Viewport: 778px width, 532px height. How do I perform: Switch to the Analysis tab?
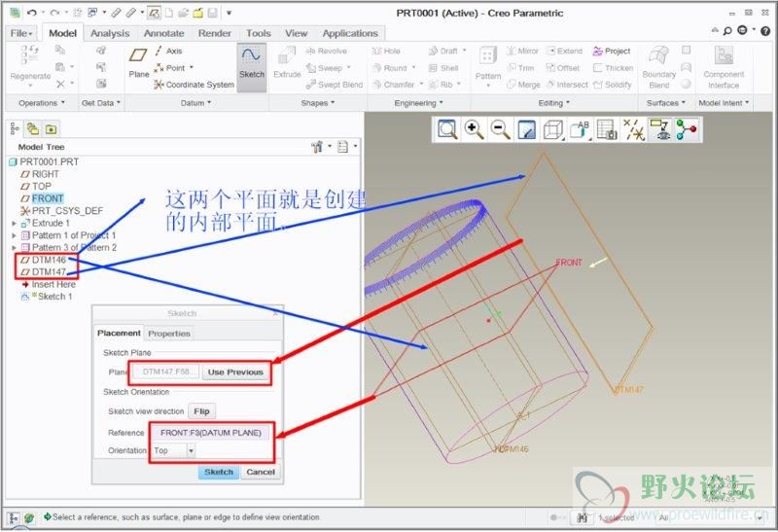[x=110, y=33]
